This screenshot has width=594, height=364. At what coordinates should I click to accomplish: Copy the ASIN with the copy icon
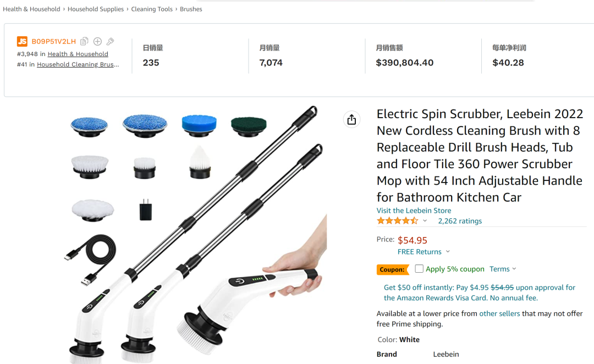point(84,41)
